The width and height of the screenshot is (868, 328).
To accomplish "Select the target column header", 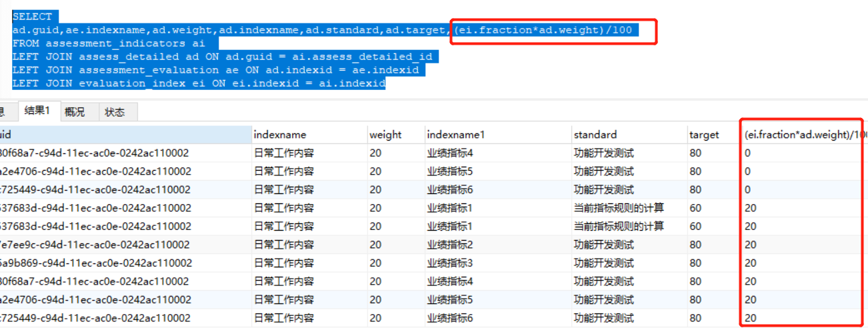I will (x=704, y=135).
